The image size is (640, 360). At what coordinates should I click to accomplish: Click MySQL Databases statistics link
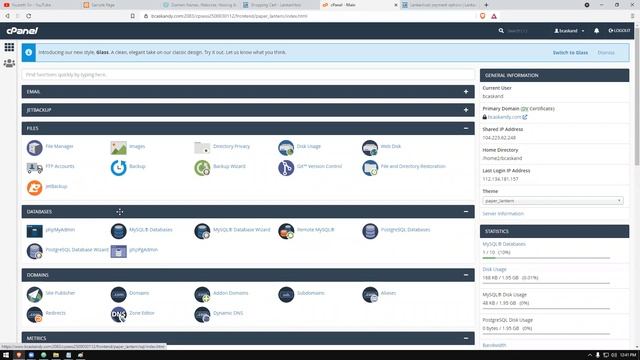click(x=504, y=244)
